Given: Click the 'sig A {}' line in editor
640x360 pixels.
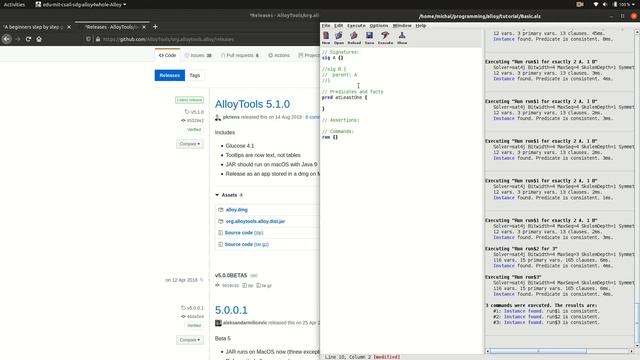Looking at the screenshot, I should [x=332, y=58].
